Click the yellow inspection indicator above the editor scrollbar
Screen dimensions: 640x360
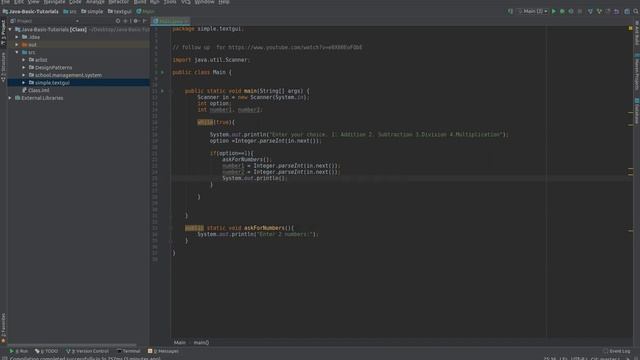point(631,28)
